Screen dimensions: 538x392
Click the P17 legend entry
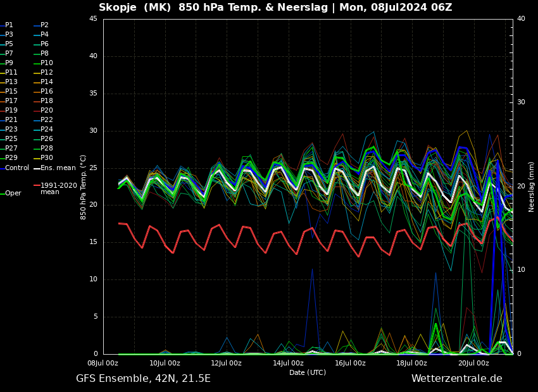[x=11, y=101]
